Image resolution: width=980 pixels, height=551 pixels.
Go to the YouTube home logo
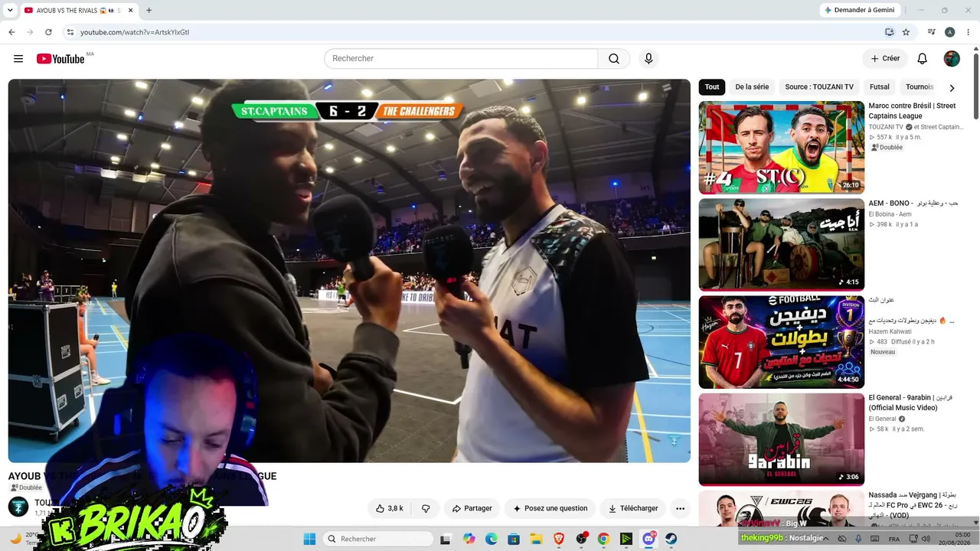[x=60, y=59]
